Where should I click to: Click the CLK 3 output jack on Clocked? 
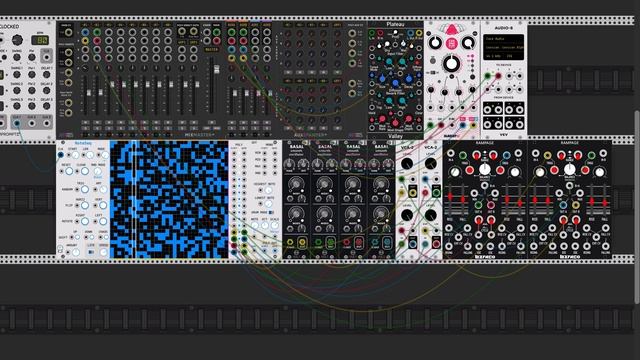46,123
